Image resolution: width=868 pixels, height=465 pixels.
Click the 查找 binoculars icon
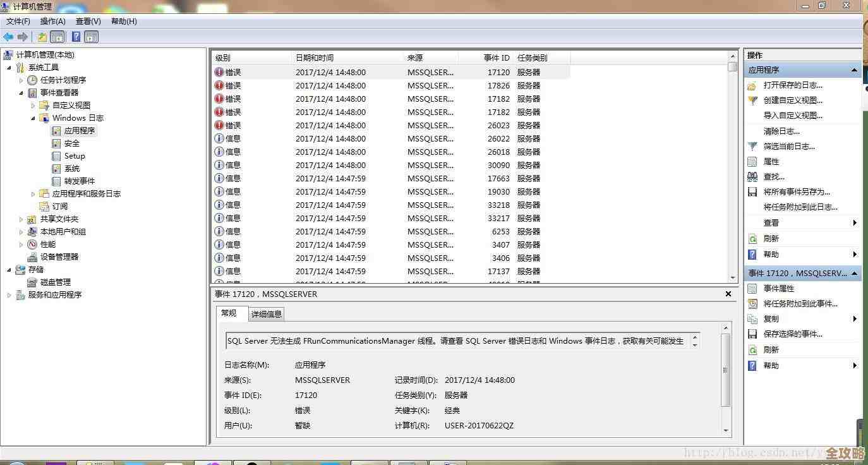click(752, 176)
